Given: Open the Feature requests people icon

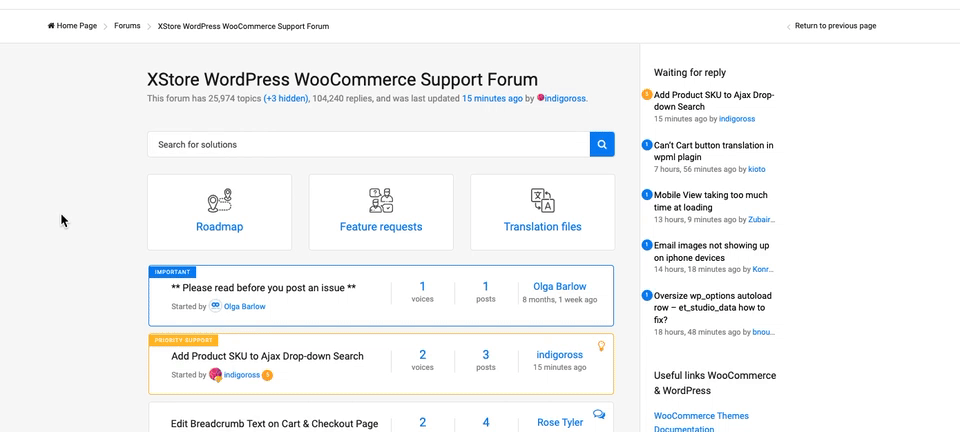Looking at the screenshot, I should pos(381,200).
